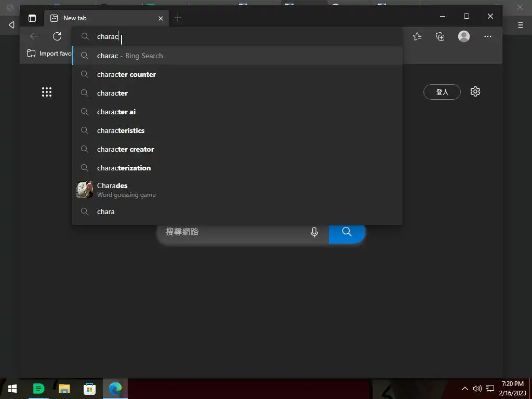The image size is (532, 399).
Task: Click the 登入 sign-in button
Action: click(442, 92)
